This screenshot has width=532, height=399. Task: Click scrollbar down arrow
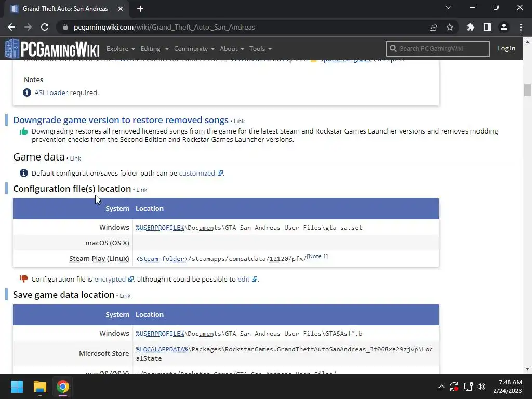tap(527, 369)
